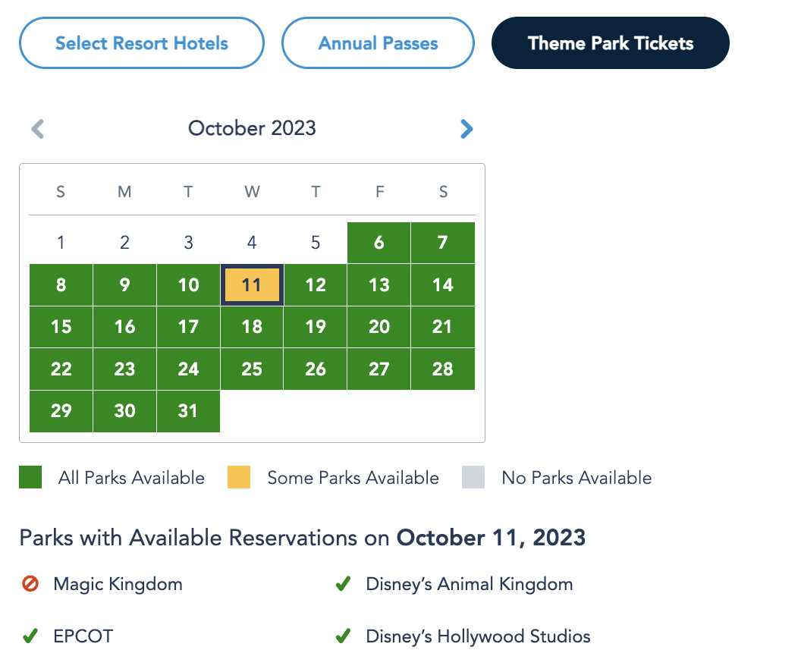Screen dimensions: 801x672
Task: Choose October 6 on the calendar
Action: pyautogui.click(x=379, y=243)
